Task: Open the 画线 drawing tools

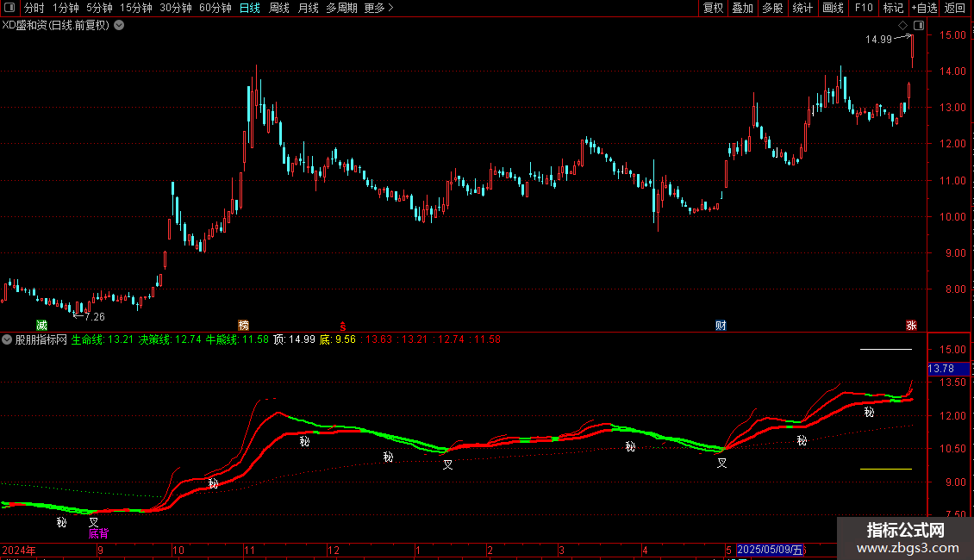Action: [833, 8]
